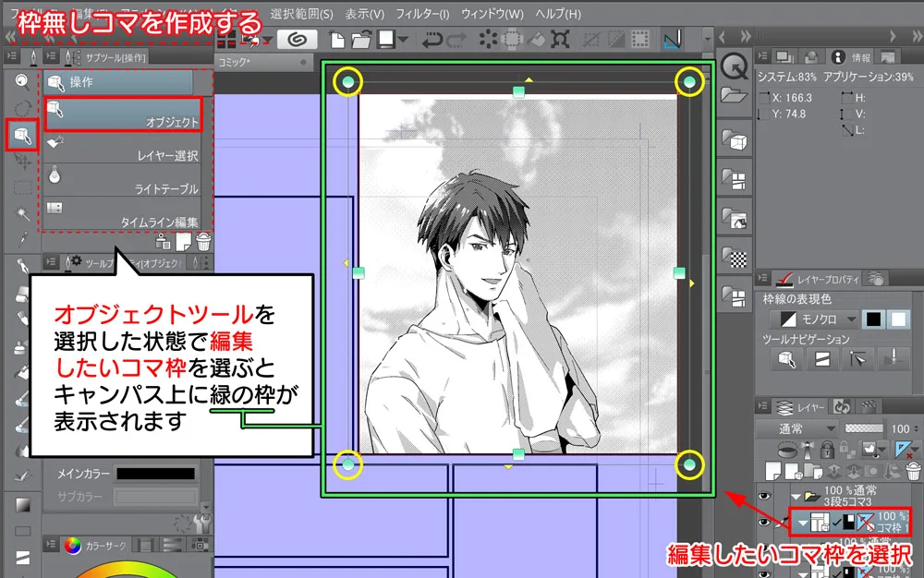Click the layer opacity 100 stepper
924x578 pixels.
(x=917, y=428)
